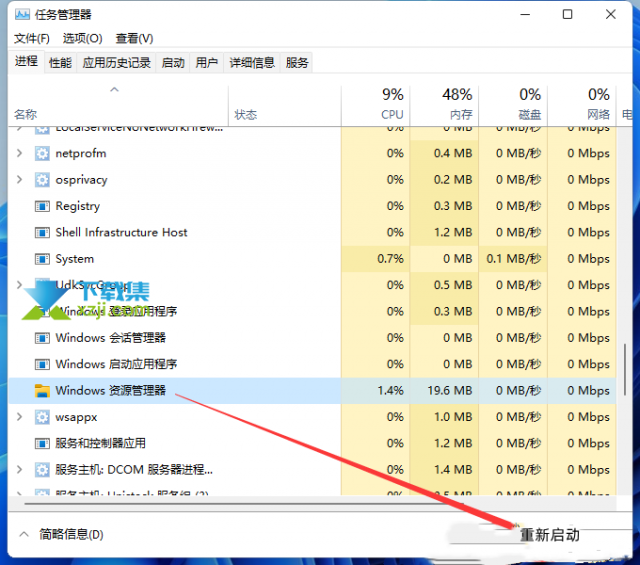
Task: Switch to the 服务 tab
Action: click(x=297, y=63)
